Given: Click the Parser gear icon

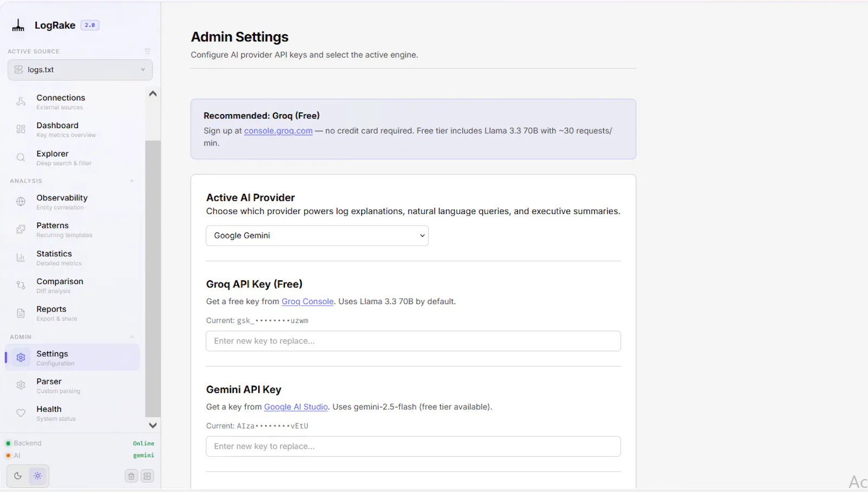Looking at the screenshot, I should coord(21,385).
